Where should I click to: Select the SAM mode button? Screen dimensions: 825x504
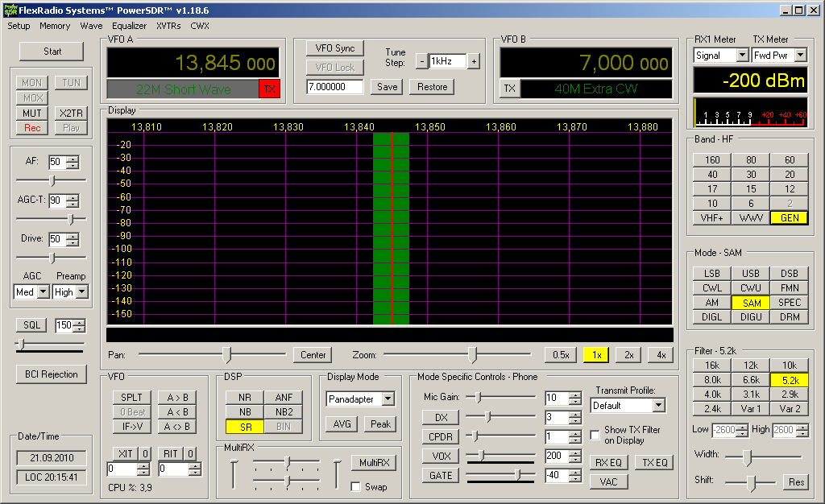point(751,303)
